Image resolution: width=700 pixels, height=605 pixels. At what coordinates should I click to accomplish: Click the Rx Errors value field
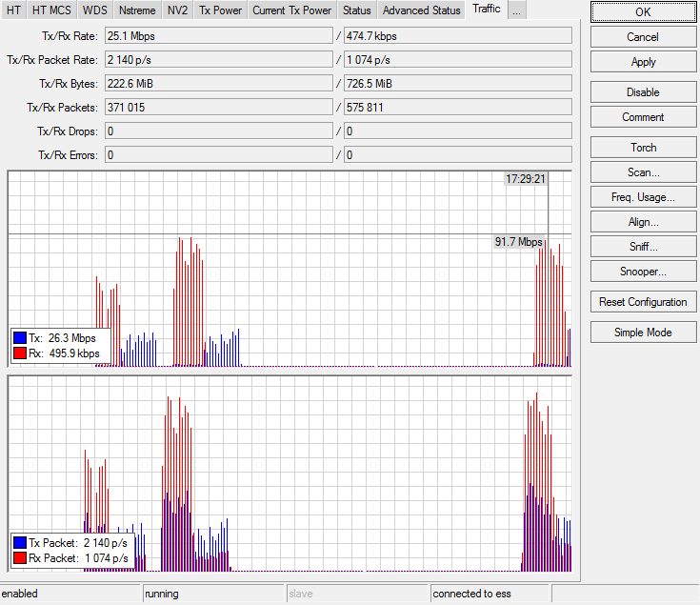(458, 155)
